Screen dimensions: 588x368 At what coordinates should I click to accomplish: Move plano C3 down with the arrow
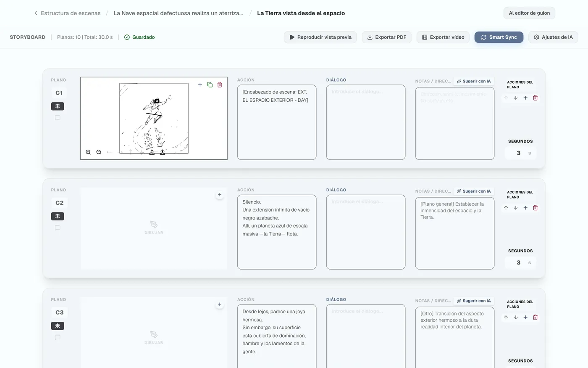tap(515, 318)
